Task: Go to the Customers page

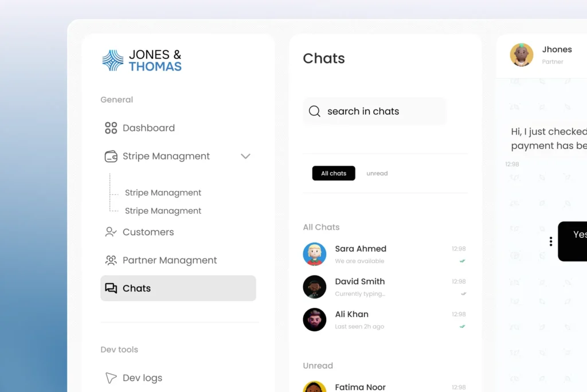Action: coord(148,232)
